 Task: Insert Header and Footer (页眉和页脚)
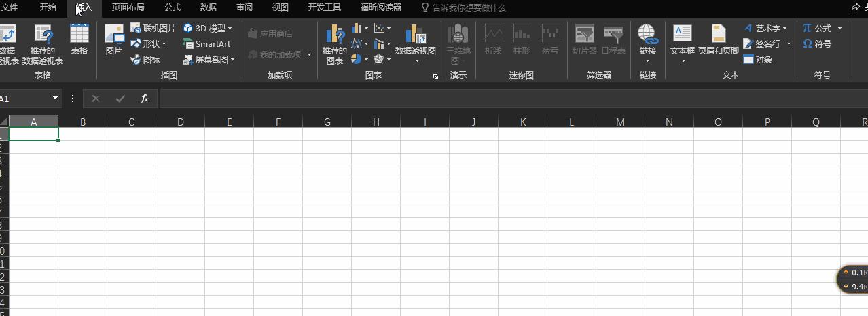pos(719,39)
